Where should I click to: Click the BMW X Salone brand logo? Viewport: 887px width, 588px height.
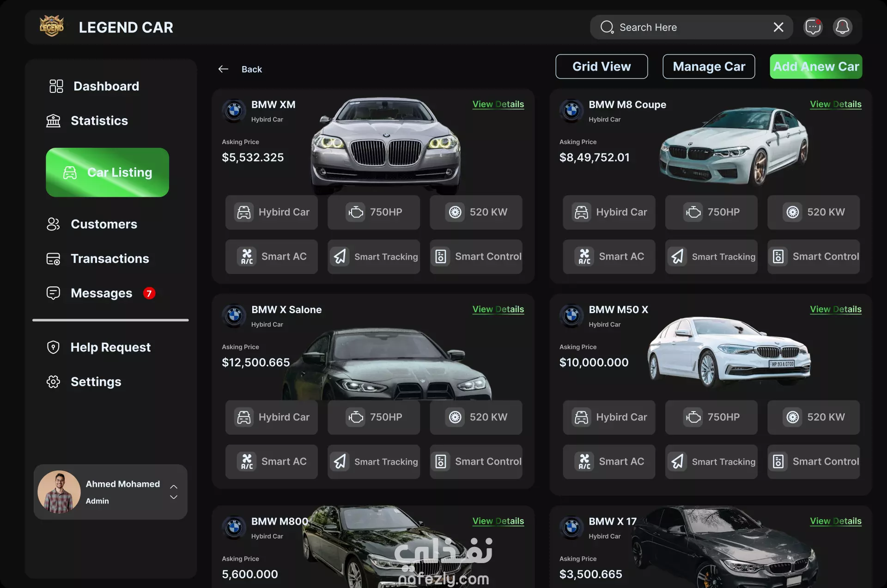pyautogui.click(x=234, y=316)
